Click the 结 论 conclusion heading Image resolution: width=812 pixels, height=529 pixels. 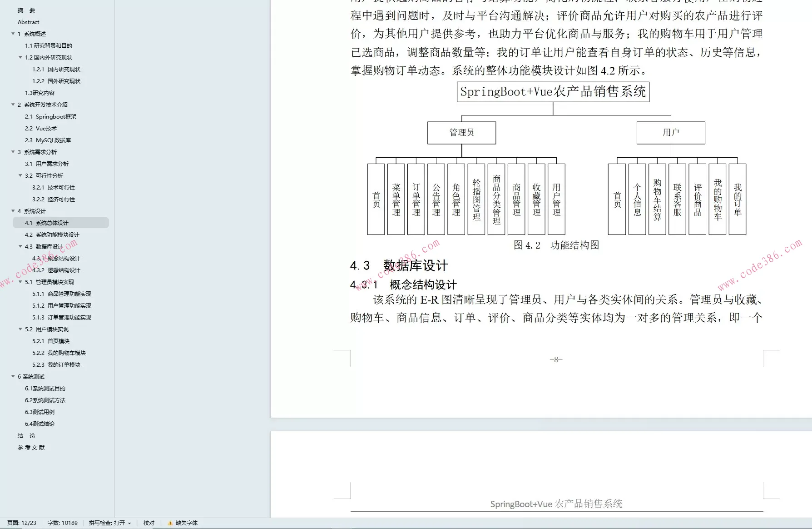(x=25, y=435)
